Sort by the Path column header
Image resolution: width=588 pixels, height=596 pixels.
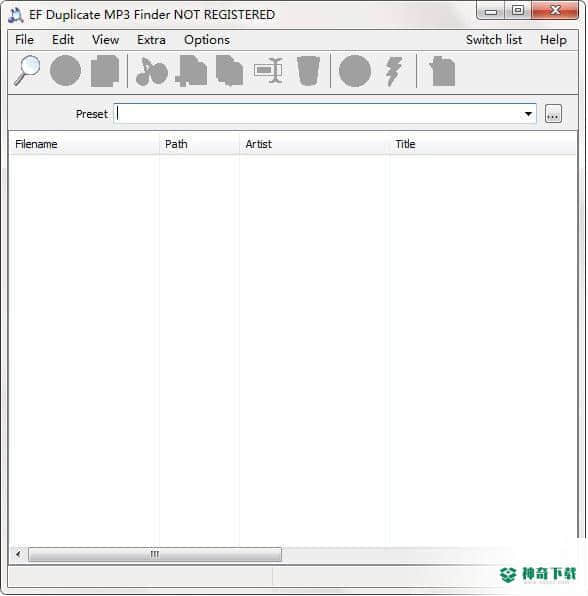click(x=199, y=144)
